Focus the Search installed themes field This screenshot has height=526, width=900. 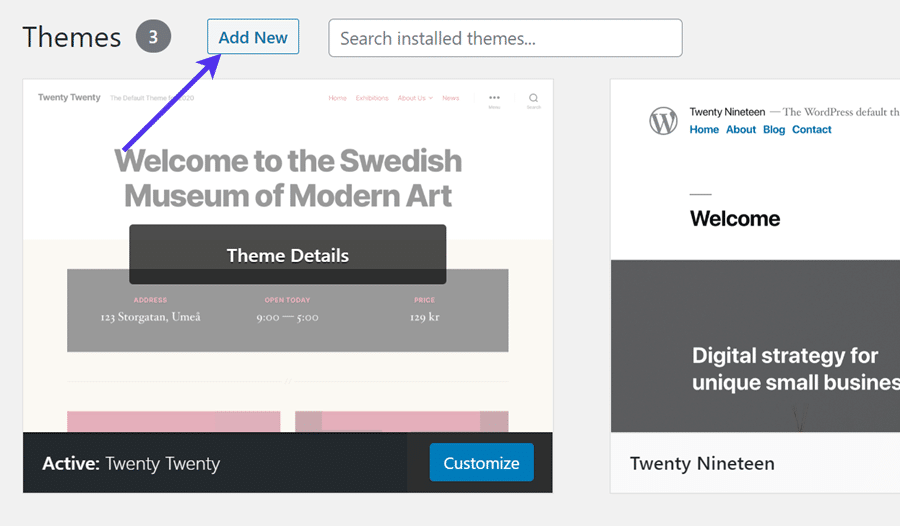click(x=505, y=38)
